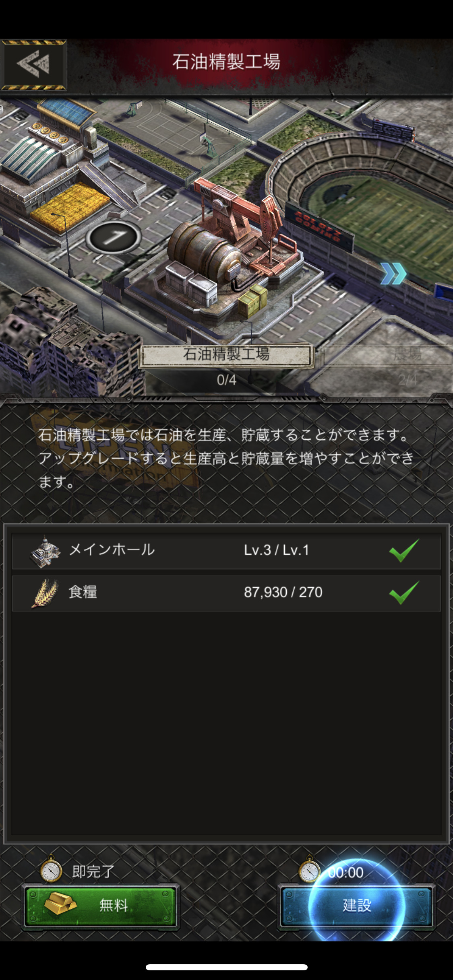Viewport: 453px width, 980px height.
Task: Switch to the faded 農場 building tab
Action: [x=407, y=355]
